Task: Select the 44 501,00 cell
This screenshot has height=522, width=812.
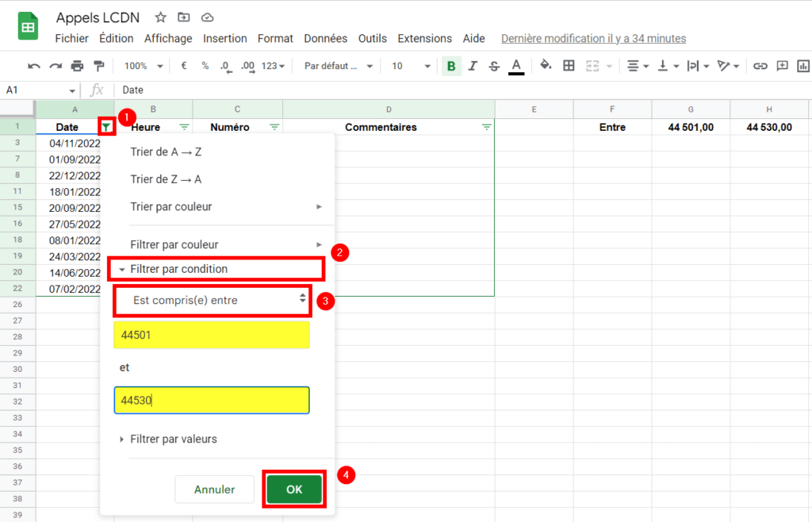Action: coord(691,127)
